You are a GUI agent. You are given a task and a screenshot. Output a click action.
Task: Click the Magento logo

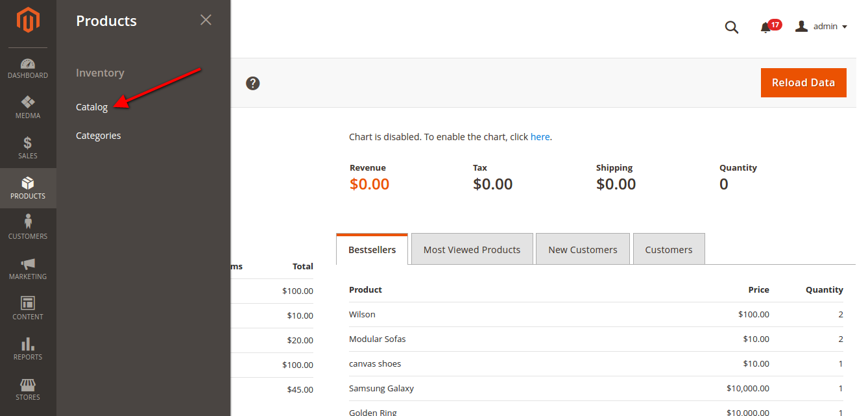click(28, 19)
